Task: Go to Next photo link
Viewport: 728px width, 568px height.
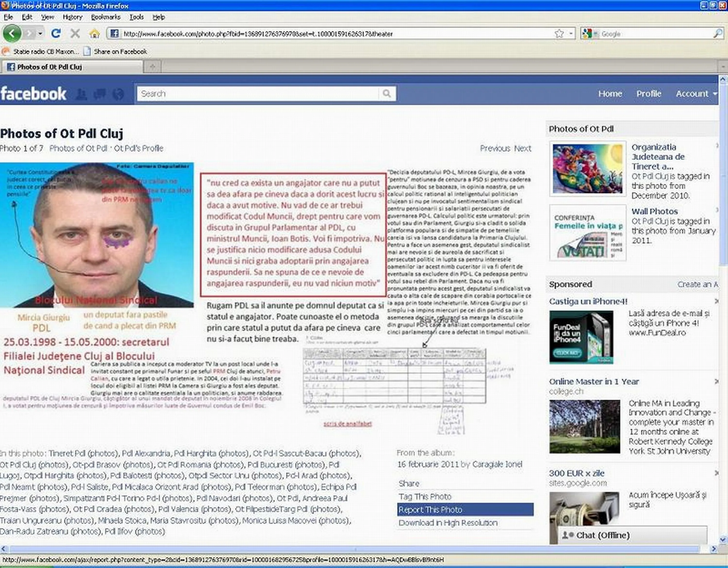Action: pos(522,148)
